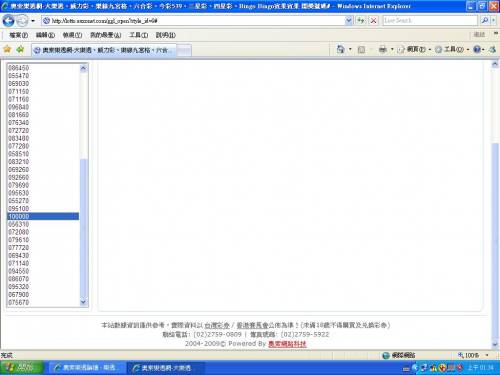Viewport: 500px width, 375px height.
Task: Expand the recent pages dropdown arrow
Action: point(33,21)
